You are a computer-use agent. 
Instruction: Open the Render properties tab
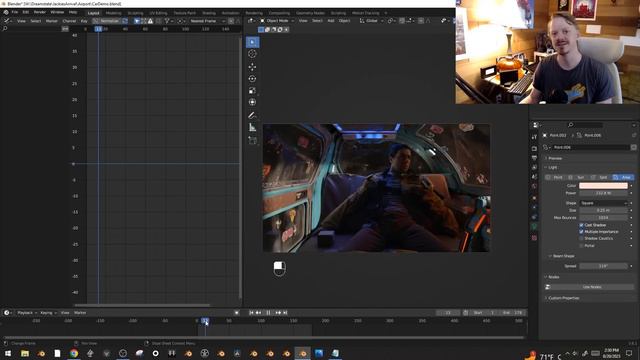[534, 149]
